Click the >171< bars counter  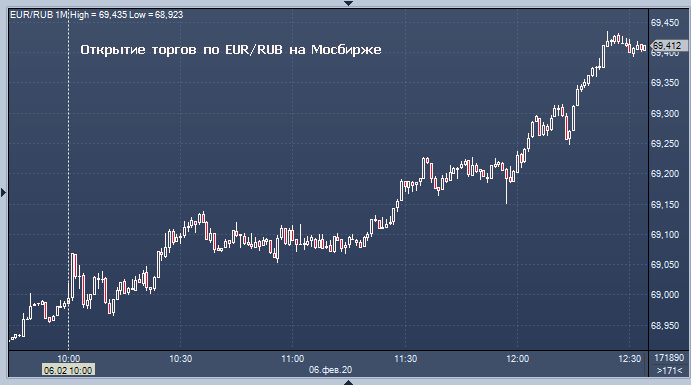[670, 370]
